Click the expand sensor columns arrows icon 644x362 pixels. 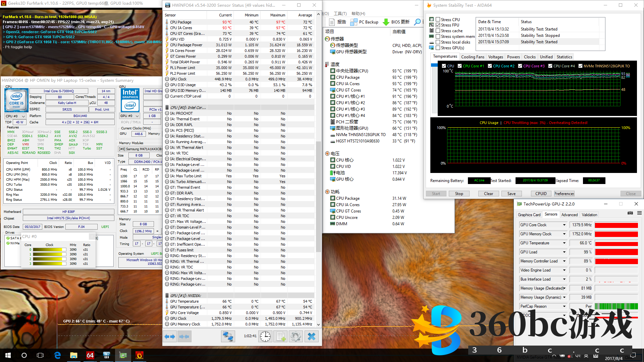[170, 337]
